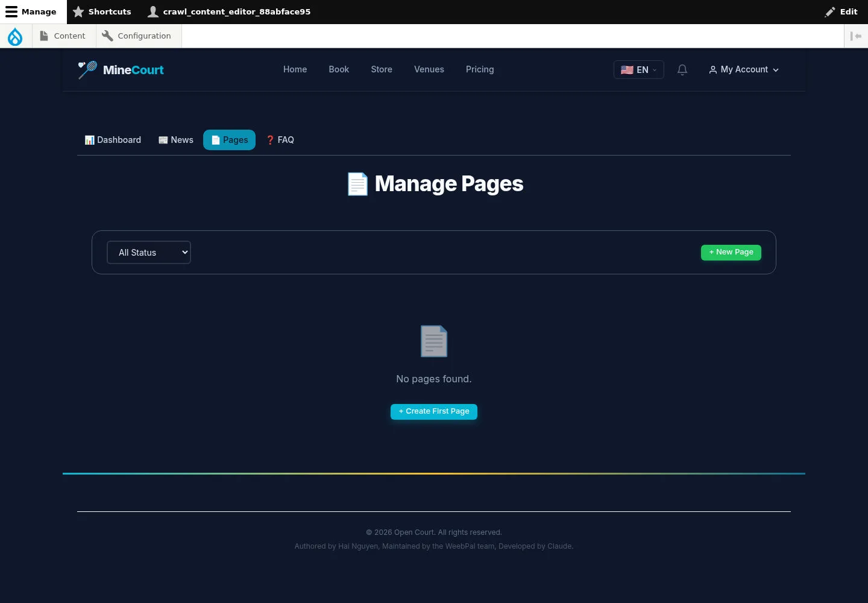This screenshot has height=603, width=868.
Task: Open the Content admin link
Action: 63,36
